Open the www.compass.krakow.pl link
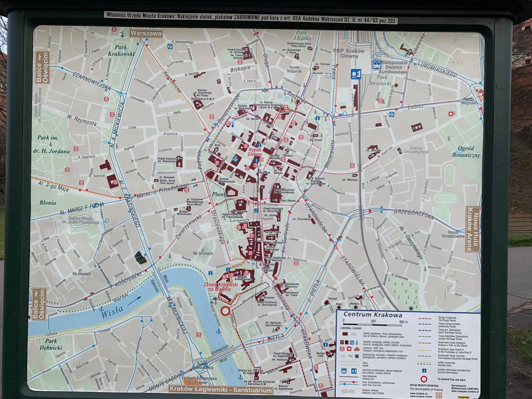532x399 pixels. pyautogui.click(x=465, y=391)
